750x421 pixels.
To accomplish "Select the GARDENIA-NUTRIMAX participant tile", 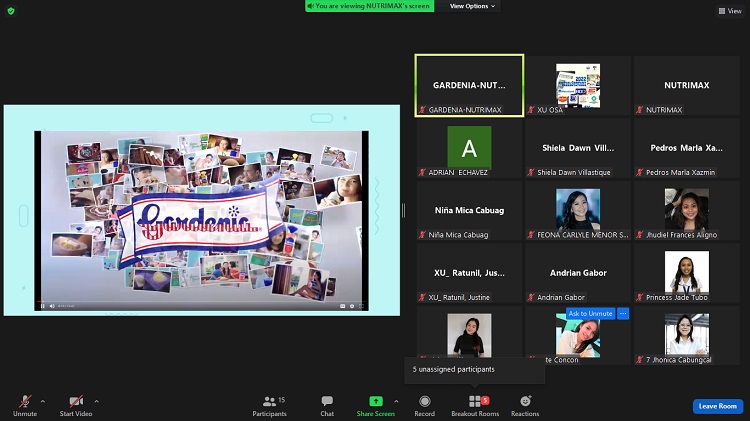I will pos(469,85).
